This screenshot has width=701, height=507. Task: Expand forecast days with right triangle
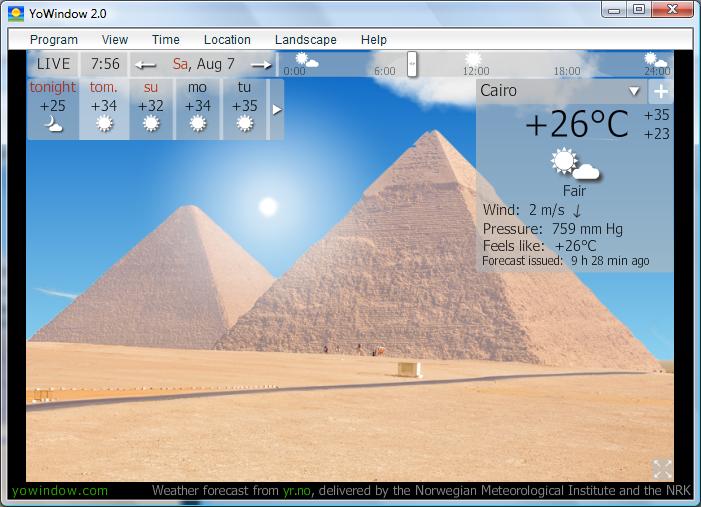tap(277, 109)
